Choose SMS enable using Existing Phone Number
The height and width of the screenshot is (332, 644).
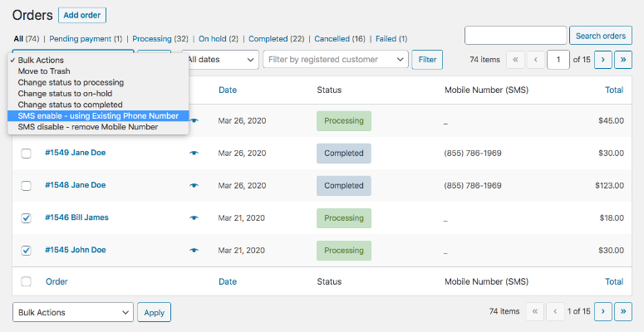[98, 115]
